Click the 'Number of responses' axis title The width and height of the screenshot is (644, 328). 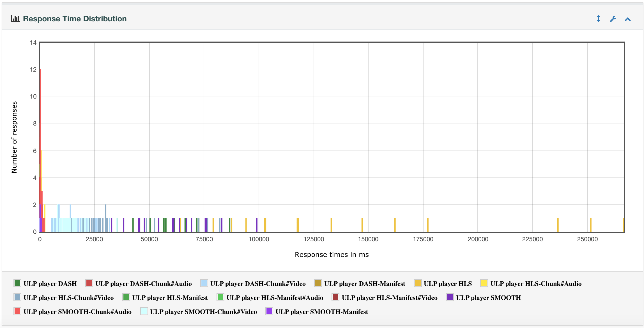(14, 137)
